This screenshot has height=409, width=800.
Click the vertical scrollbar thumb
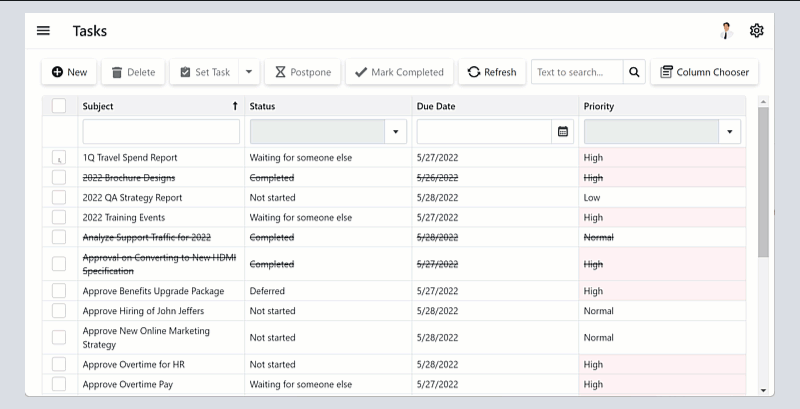point(763,182)
